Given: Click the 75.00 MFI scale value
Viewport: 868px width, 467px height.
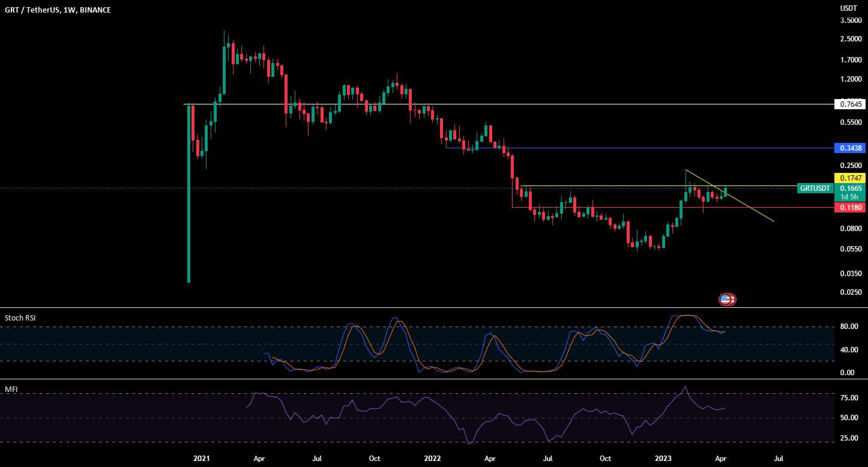Looking at the screenshot, I should click(848, 397).
